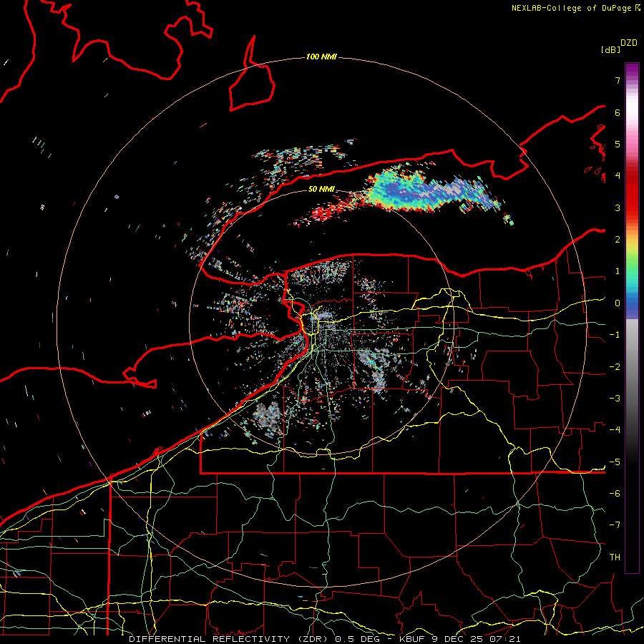The height and width of the screenshot is (644, 644).
Task: Click the -1 value on the scale
Action: click(x=615, y=335)
